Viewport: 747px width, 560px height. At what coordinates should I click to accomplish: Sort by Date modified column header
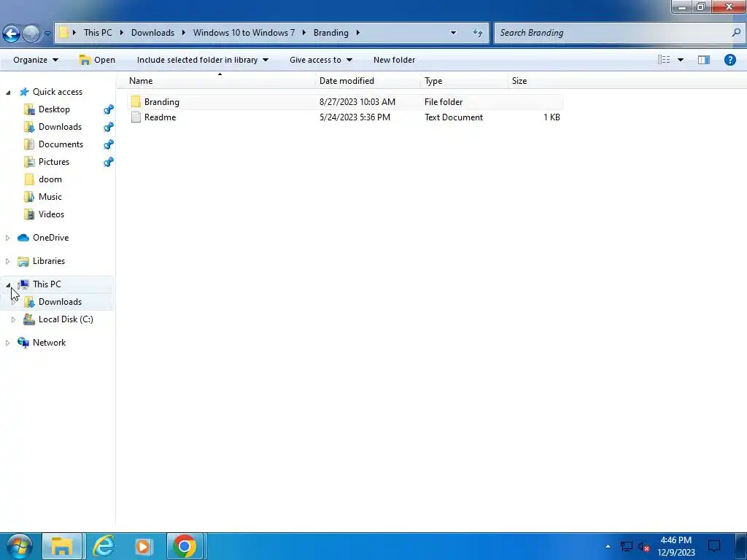(x=347, y=80)
